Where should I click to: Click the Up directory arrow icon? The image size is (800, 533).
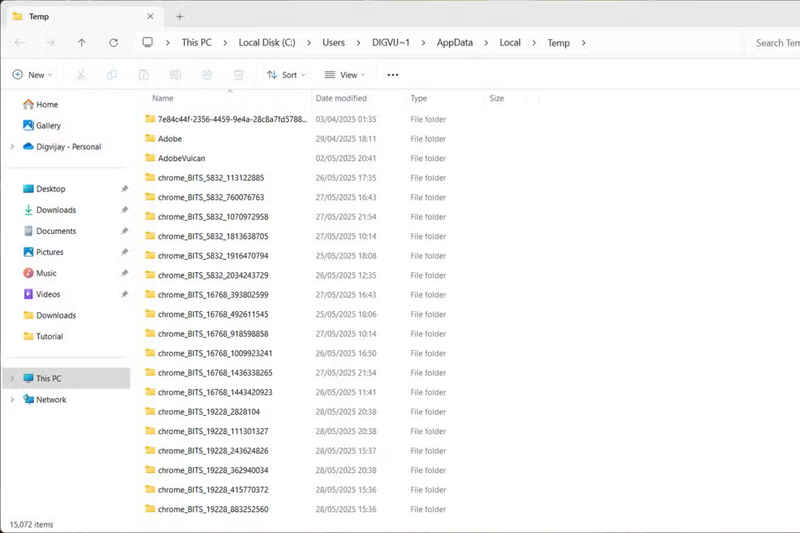pos(82,43)
